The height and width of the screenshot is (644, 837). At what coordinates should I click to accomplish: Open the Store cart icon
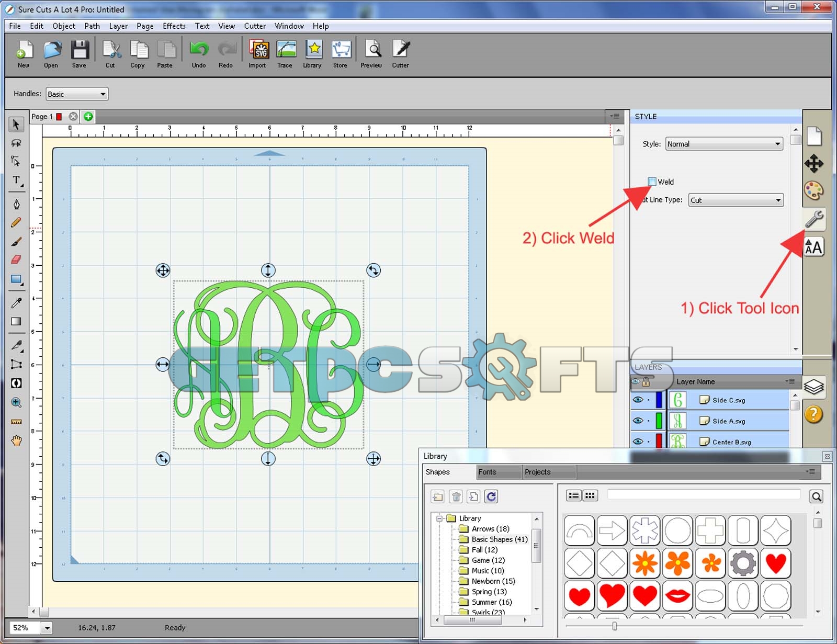point(341,54)
